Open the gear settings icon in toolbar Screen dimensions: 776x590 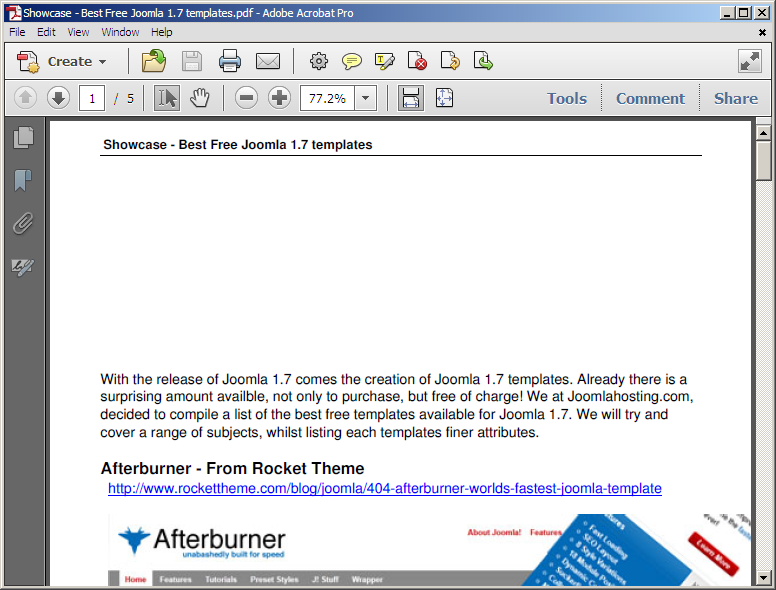click(319, 61)
